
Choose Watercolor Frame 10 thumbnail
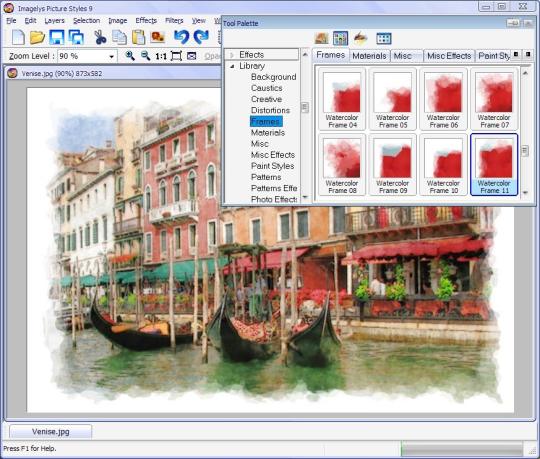pyautogui.click(x=444, y=165)
